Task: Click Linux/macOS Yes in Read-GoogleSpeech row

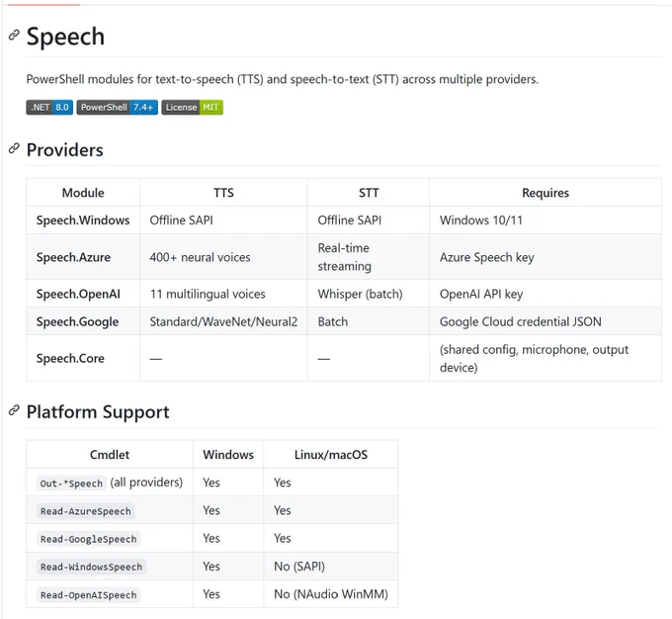Action: 331,538
